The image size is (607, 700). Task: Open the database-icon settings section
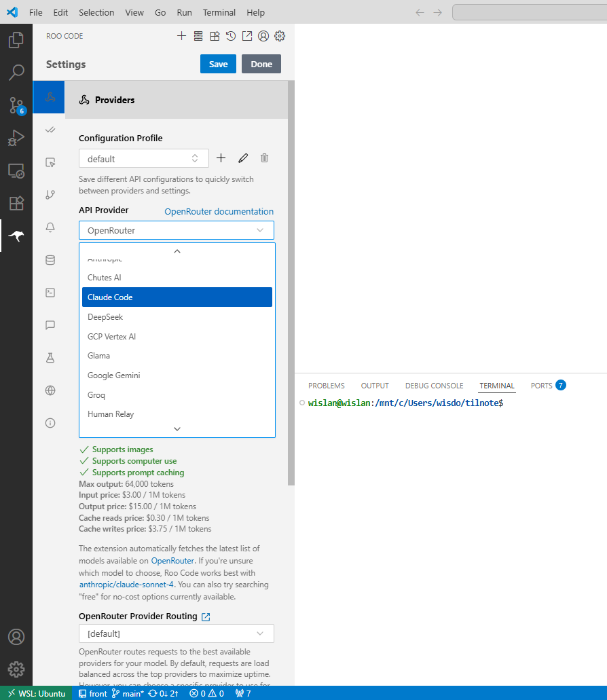(50, 260)
